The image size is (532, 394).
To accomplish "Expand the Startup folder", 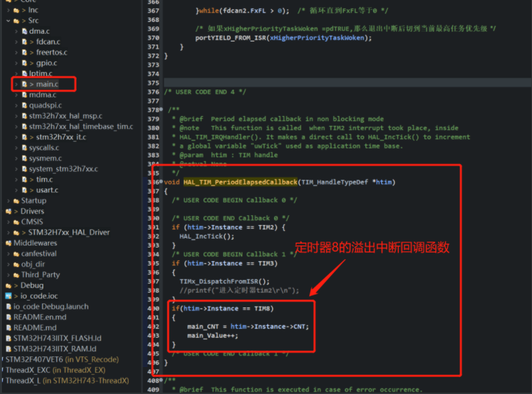I will tap(8, 200).
